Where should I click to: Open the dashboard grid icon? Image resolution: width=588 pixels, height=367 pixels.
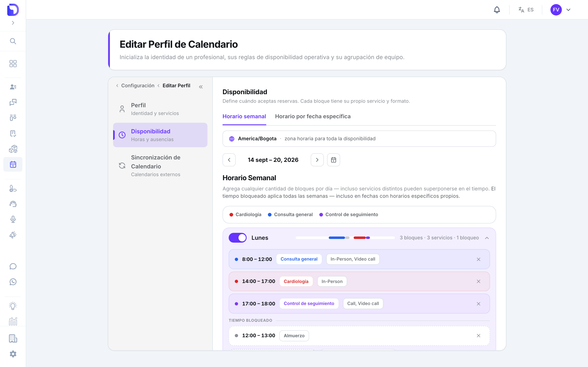point(13,64)
